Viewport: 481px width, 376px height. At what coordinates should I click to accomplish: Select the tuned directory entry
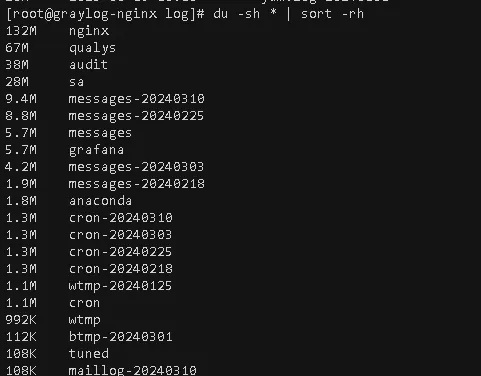coord(89,353)
